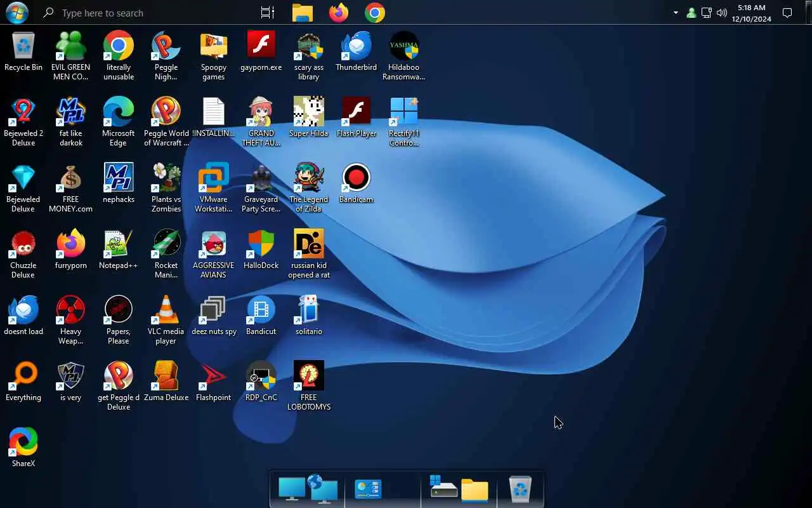Screen dimensions: 812x508
Task: Open the Control Panel icon in the dock
Action: (x=369, y=489)
